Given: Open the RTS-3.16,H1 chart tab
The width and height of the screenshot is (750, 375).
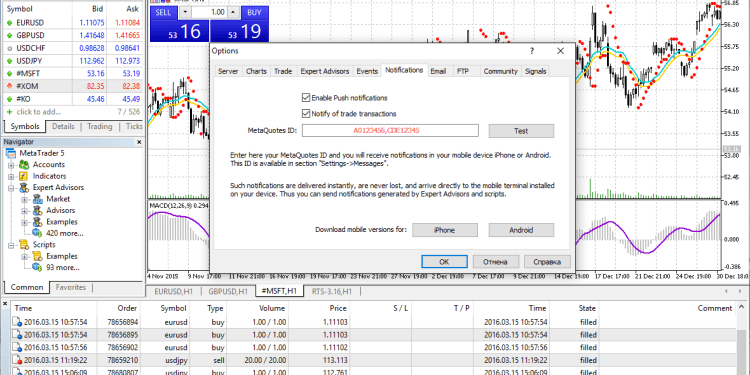Looking at the screenshot, I should point(331,291).
